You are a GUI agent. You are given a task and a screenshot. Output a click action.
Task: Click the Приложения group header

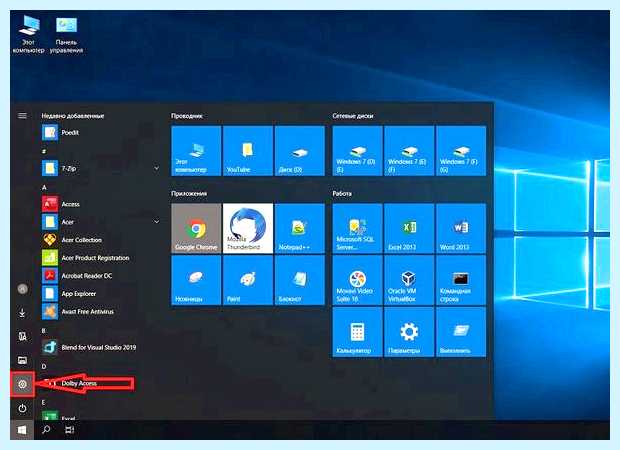pyautogui.click(x=189, y=193)
